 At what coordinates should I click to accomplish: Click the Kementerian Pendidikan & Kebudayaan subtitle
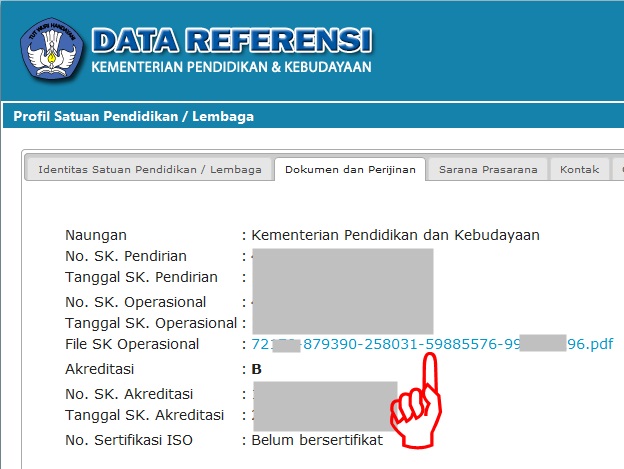pos(231,67)
